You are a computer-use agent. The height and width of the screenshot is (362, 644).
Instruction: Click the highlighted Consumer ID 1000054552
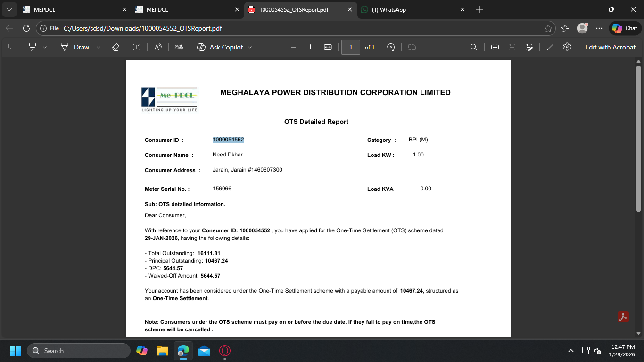pos(228,140)
